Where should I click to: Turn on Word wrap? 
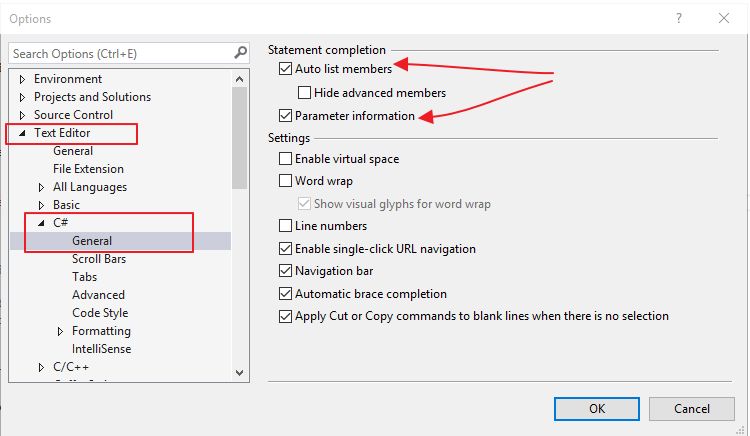tap(286, 181)
